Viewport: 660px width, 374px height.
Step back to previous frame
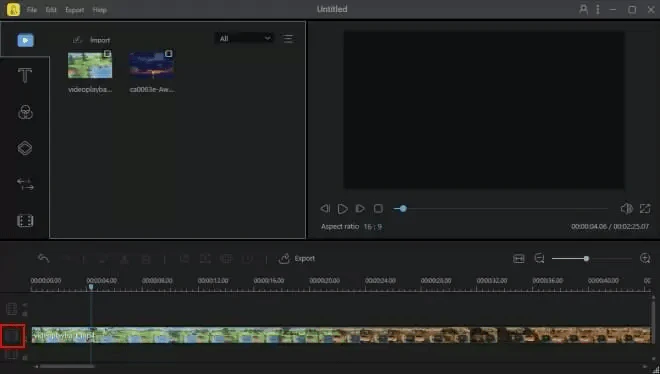point(325,208)
